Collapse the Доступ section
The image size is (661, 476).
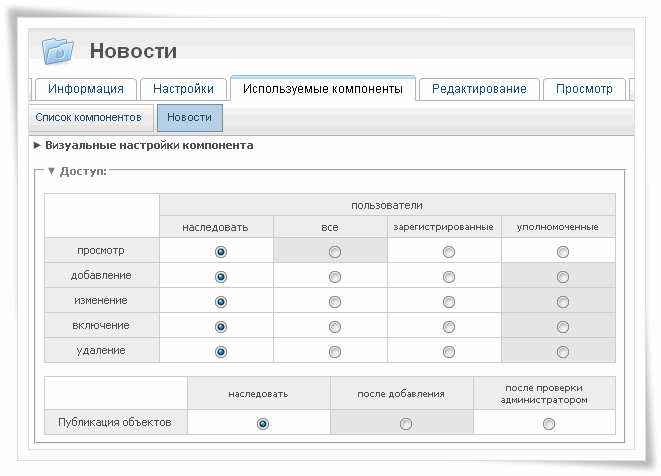coord(78,171)
